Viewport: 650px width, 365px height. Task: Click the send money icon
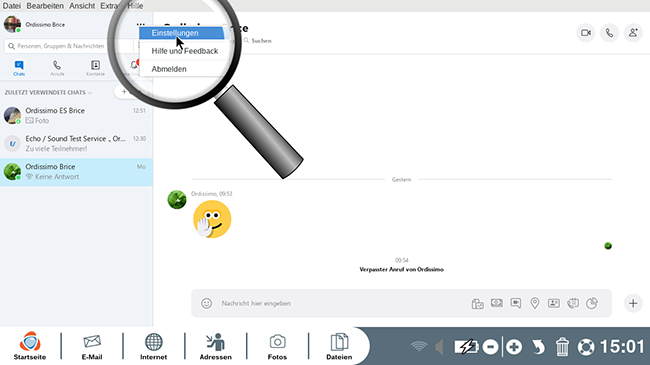[x=497, y=303]
